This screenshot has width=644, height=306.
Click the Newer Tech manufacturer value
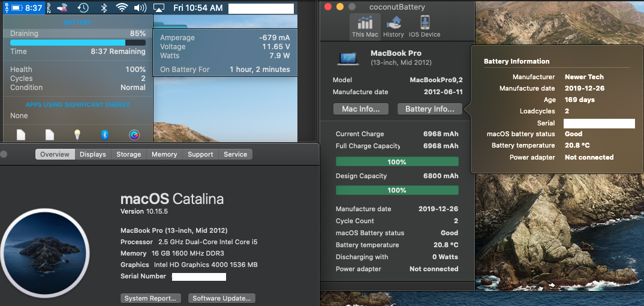point(584,77)
